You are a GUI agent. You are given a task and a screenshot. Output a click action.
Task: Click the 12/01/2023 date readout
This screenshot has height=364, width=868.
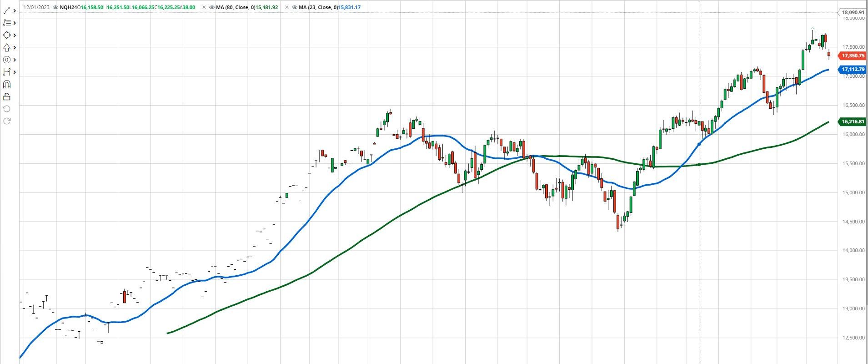[x=36, y=7]
